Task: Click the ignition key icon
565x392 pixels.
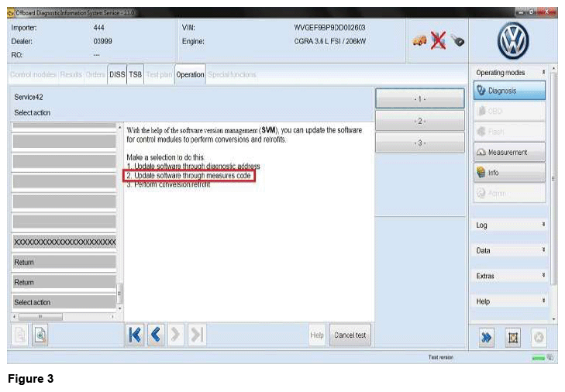Action: pos(457,40)
